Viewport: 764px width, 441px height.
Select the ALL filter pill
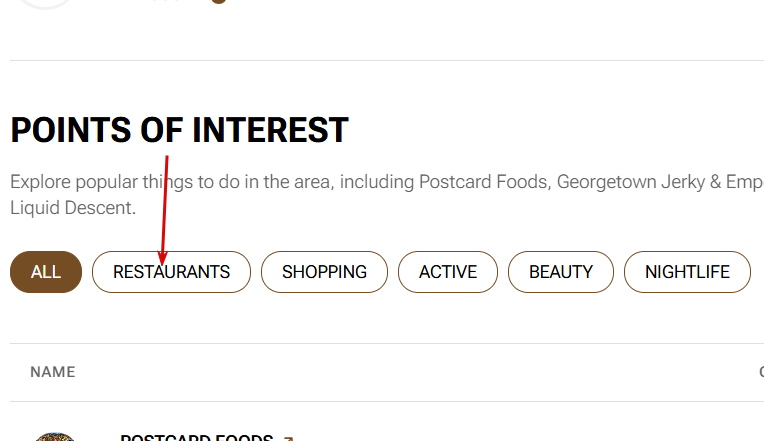coord(46,272)
